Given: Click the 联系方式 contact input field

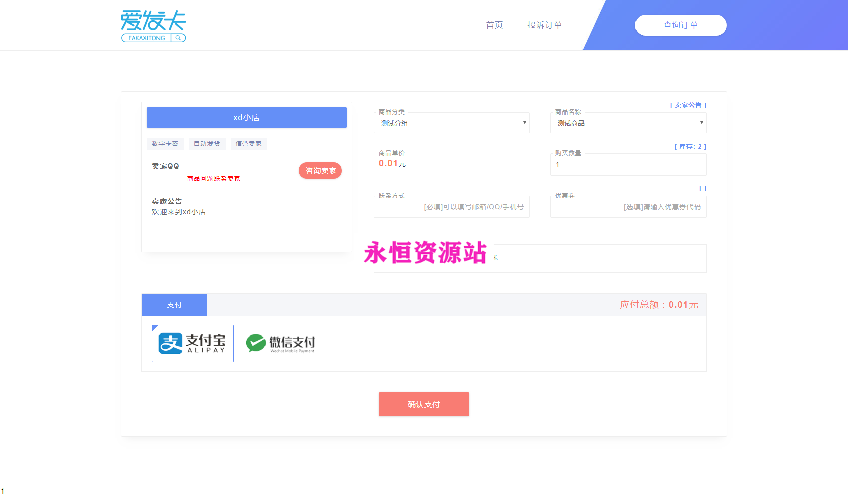Looking at the screenshot, I should click(452, 207).
